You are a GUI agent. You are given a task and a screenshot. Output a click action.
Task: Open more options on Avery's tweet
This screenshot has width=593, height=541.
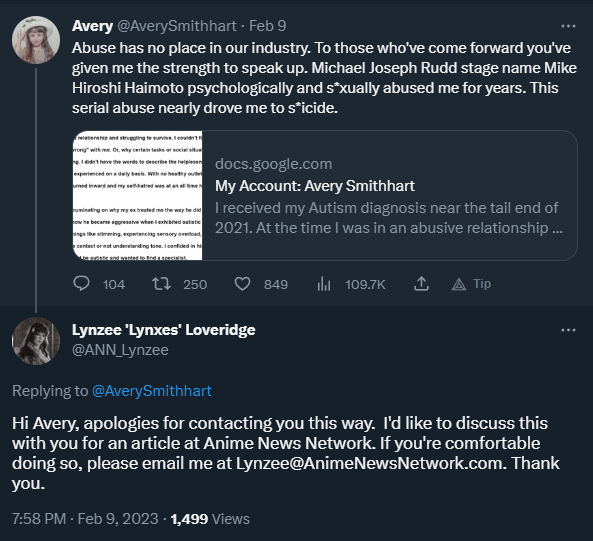568,26
